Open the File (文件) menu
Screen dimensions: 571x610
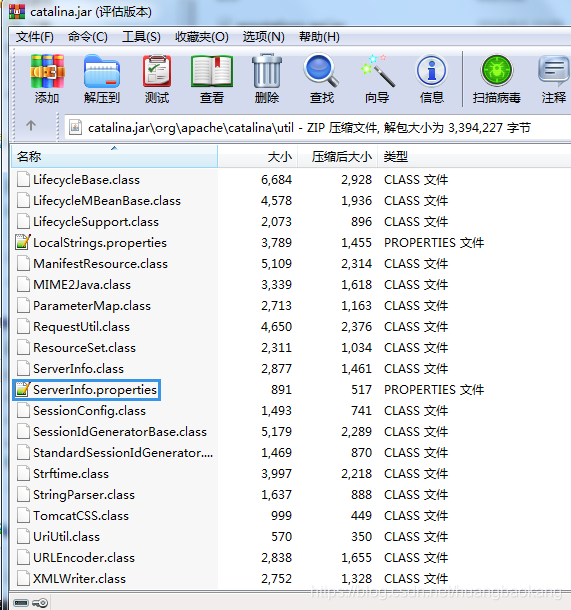point(35,37)
